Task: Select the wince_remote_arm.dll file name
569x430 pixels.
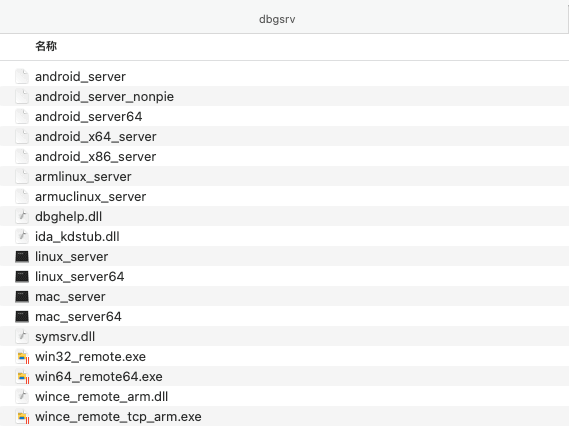Action: [102, 397]
